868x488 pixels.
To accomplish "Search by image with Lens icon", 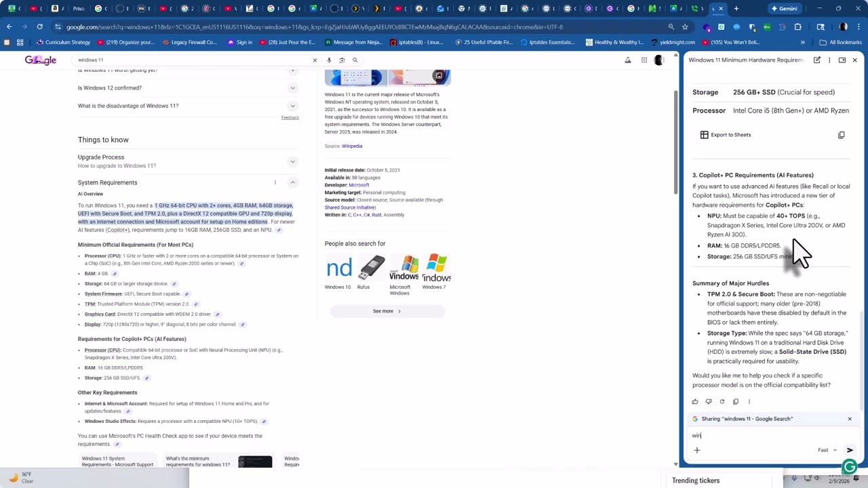I will pyautogui.click(x=342, y=60).
